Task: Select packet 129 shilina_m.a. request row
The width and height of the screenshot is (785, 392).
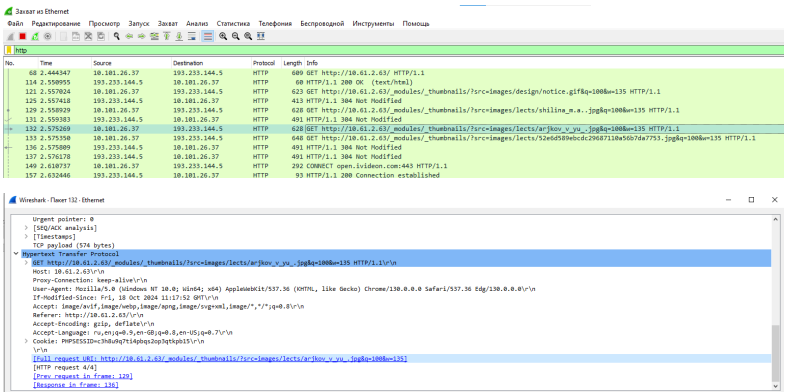Action: (x=394, y=110)
